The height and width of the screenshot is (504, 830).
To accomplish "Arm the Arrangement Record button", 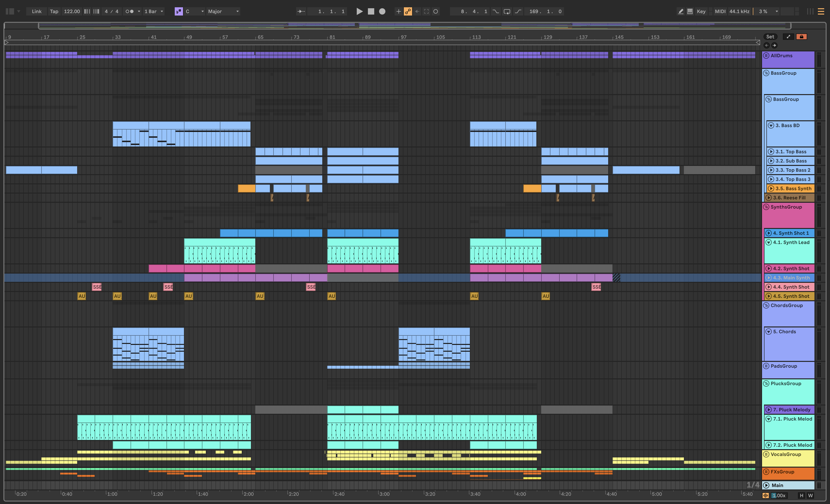I will pyautogui.click(x=382, y=11).
